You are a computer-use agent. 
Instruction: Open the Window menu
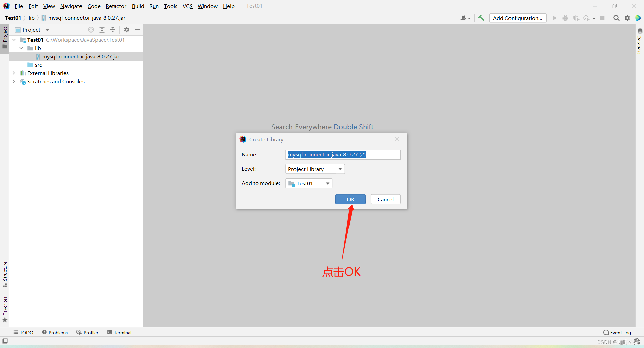click(x=207, y=6)
